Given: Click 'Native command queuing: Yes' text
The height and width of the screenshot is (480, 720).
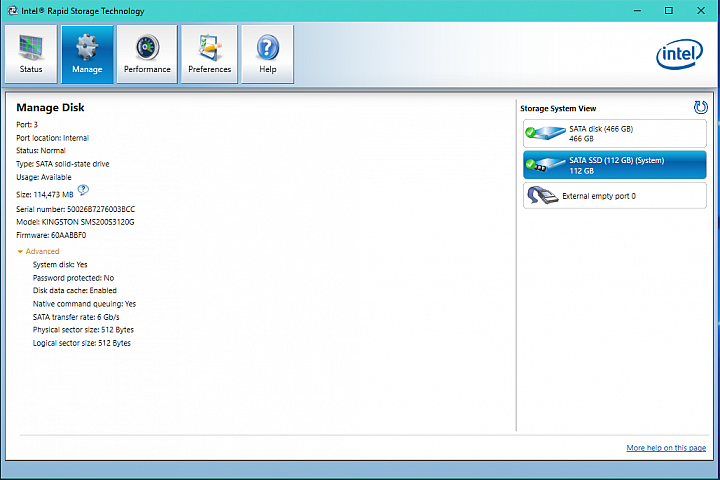Looking at the screenshot, I should pos(84,304).
